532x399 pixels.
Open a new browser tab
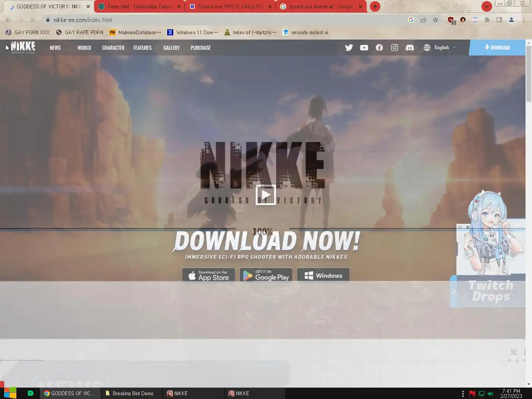375,6
